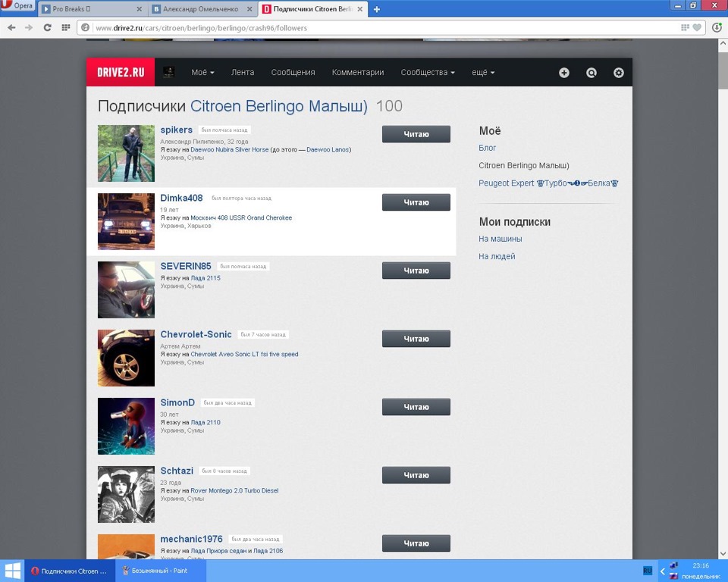
Task: Expand the ещё dropdown menu
Action: 483,73
